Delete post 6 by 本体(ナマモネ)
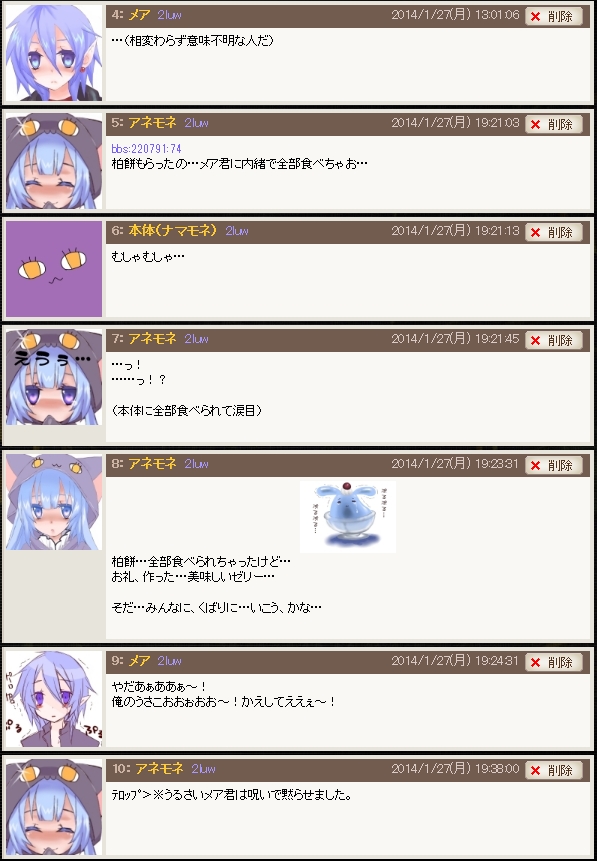597x861 pixels. (554, 232)
